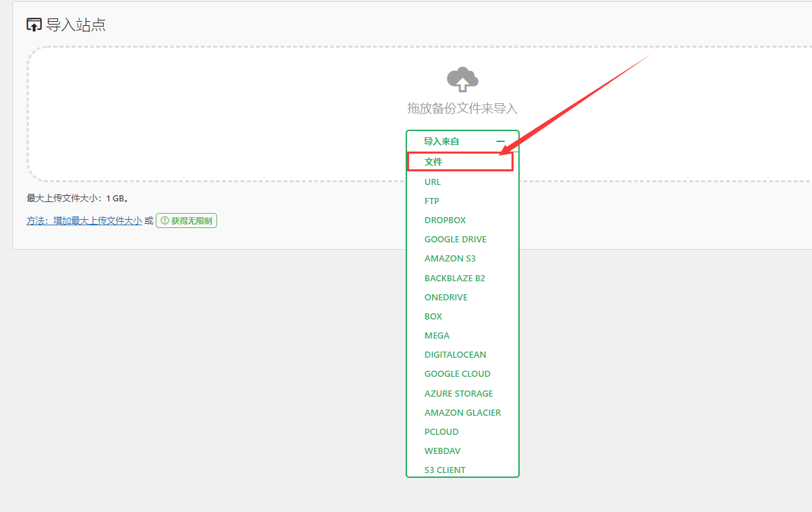Click the 最大上传文件大小：1 GB text
The image size is (812, 512).
pyautogui.click(x=78, y=198)
